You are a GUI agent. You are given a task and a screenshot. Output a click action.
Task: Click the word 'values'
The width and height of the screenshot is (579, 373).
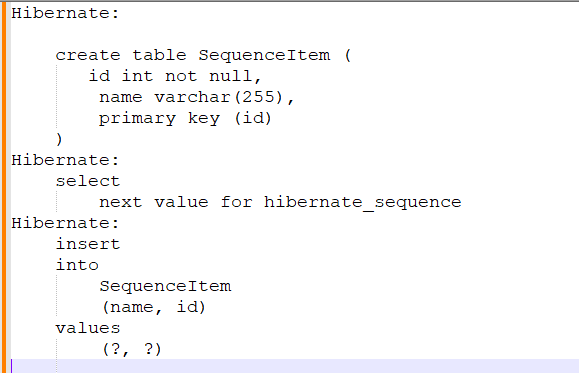88,328
